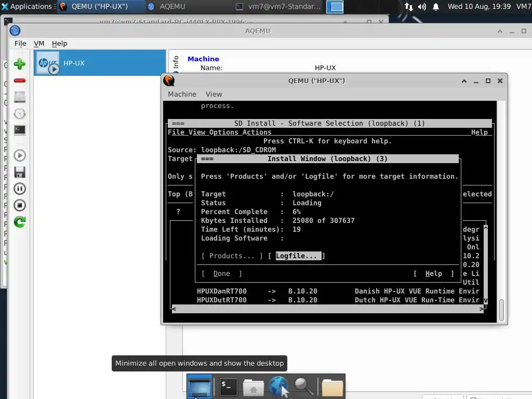Click the green plus add VM icon

click(x=20, y=64)
